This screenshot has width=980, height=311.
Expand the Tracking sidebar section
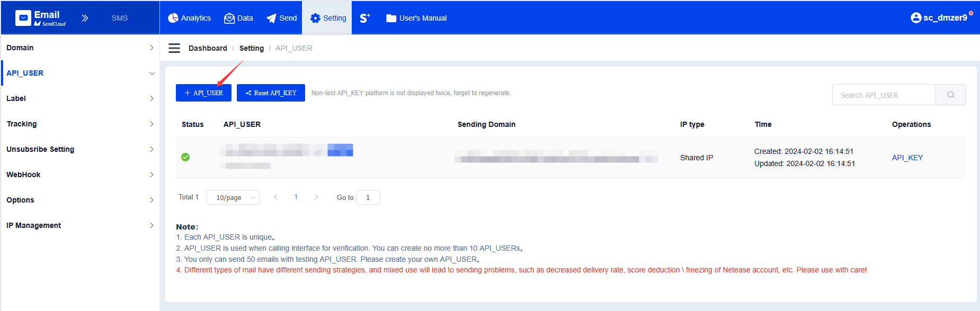tap(79, 124)
